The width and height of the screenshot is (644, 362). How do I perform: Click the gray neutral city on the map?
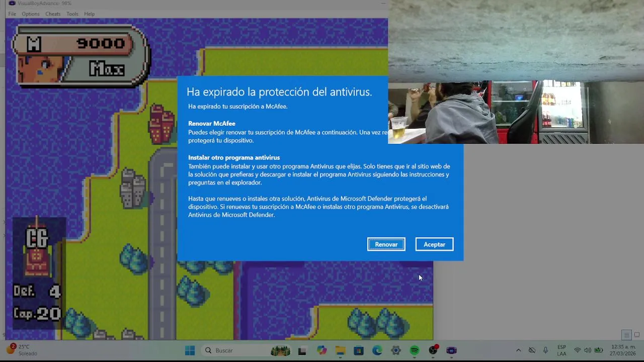tap(133, 189)
